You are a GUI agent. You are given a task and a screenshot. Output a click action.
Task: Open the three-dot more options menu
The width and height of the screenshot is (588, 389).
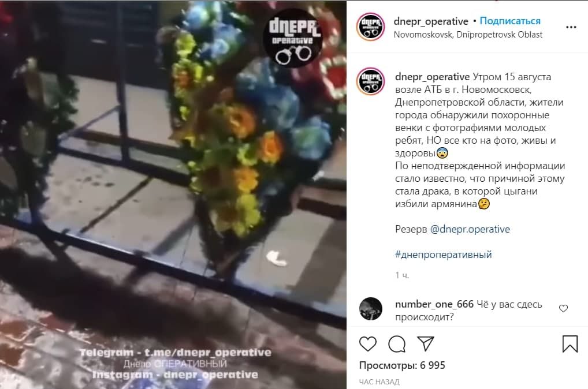(x=571, y=27)
